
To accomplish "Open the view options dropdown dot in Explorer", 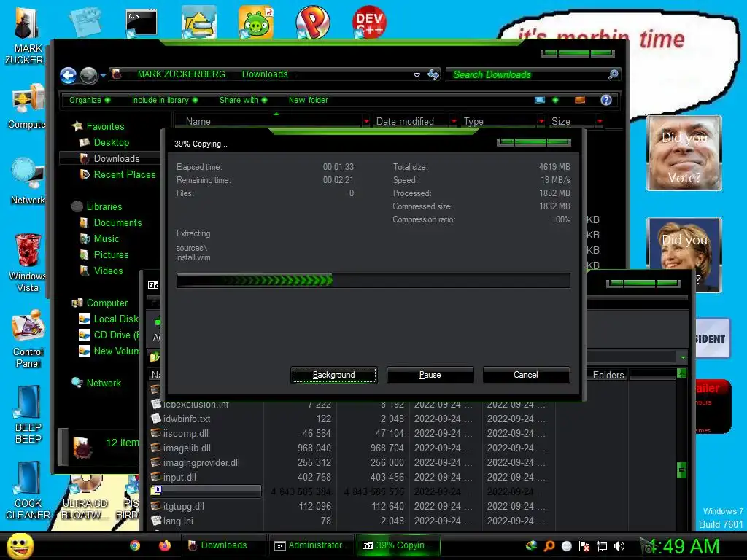I will point(555,100).
